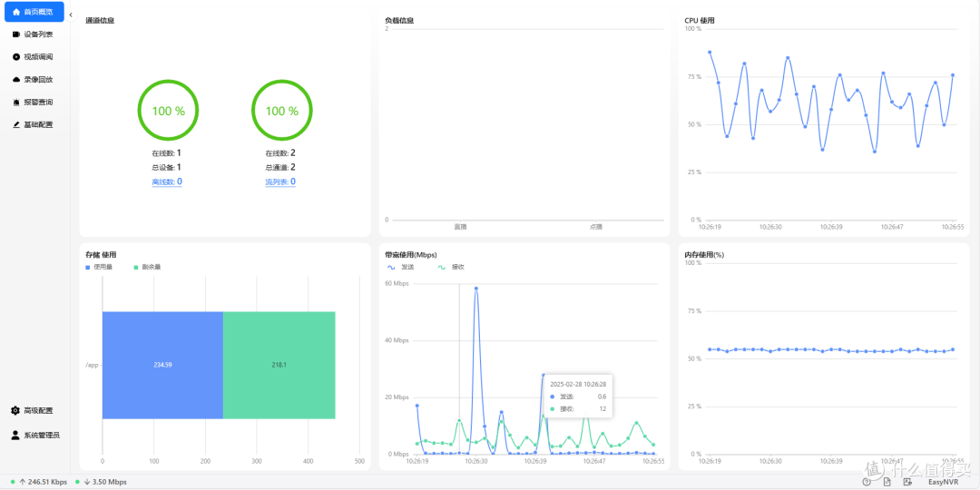Toggle the 接收 bandwidth legend series
The image size is (980, 490).
tap(451, 267)
